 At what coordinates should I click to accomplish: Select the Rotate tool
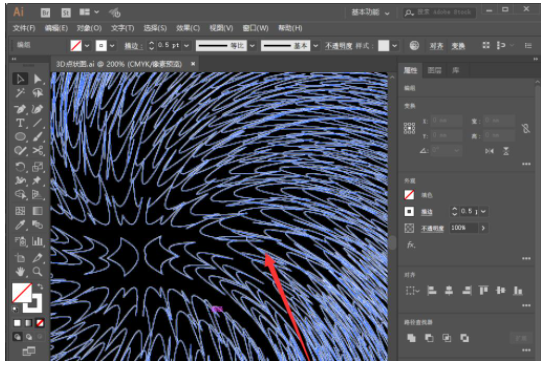tap(20, 167)
